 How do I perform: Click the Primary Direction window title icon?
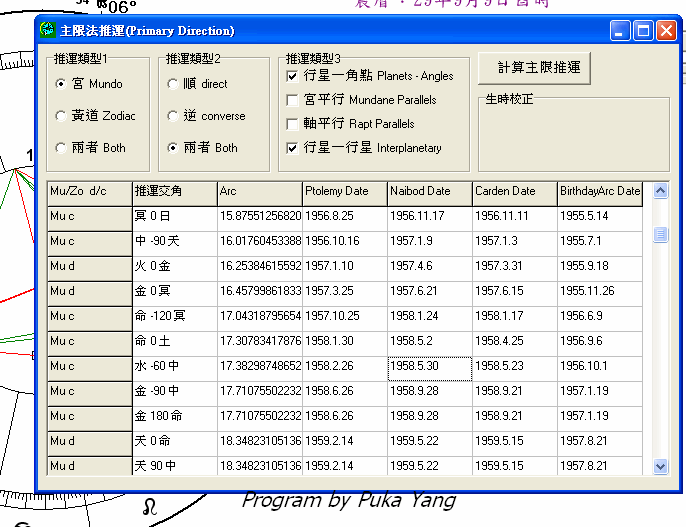point(47,30)
